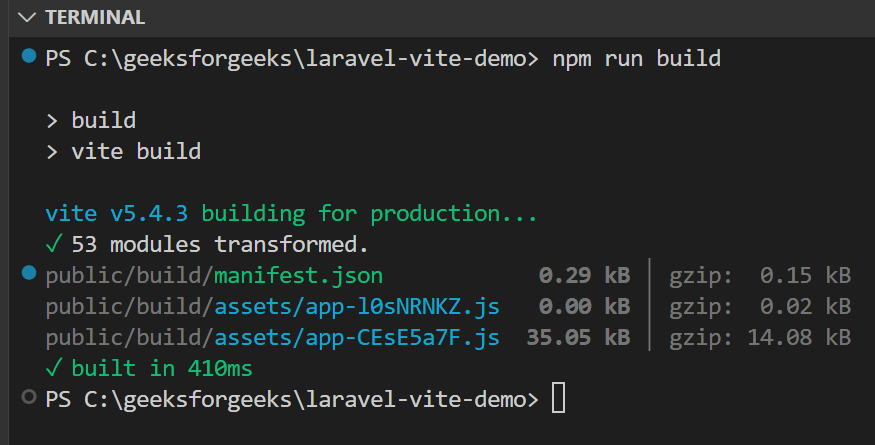The height and width of the screenshot is (445, 875).
Task: Click the check mark before 53 modules transformed
Action: (x=53, y=244)
